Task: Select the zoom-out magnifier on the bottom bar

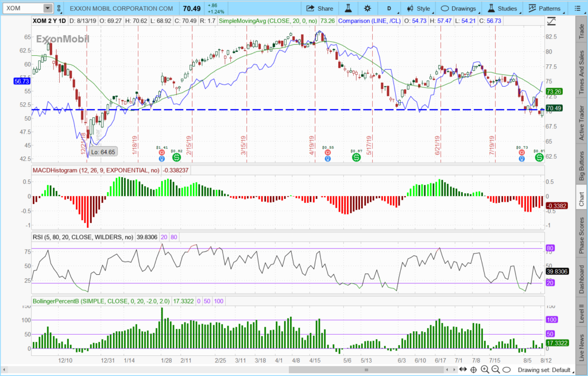Action: pyautogui.click(x=495, y=369)
